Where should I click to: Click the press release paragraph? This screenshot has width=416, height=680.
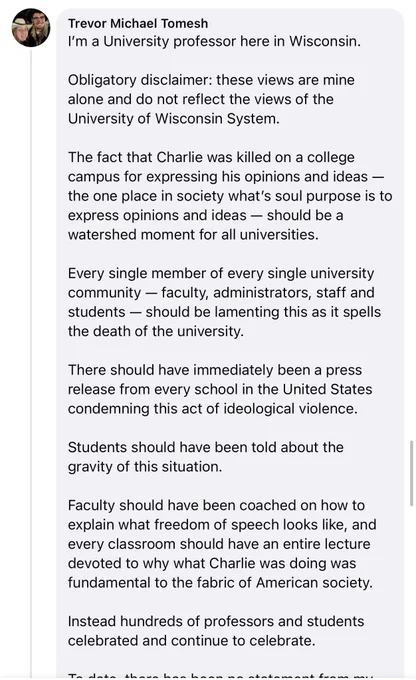pyautogui.click(x=220, y=389)
